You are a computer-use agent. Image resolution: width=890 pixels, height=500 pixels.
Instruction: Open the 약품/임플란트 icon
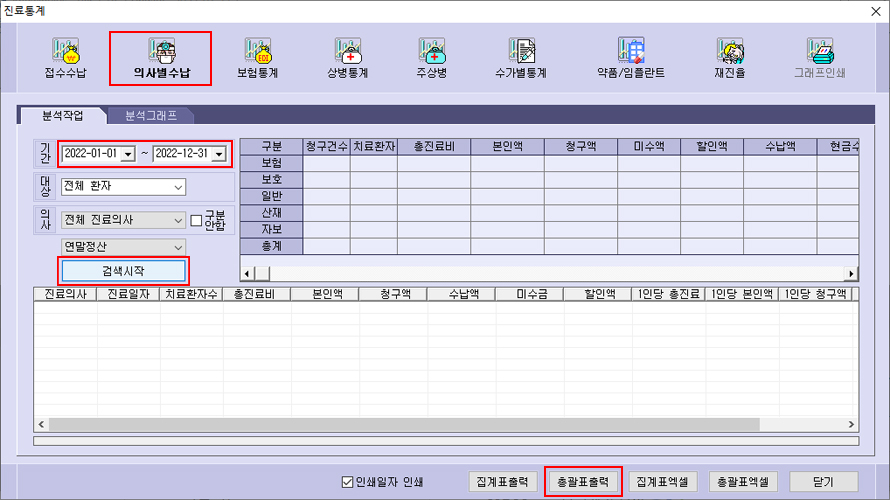click(630, 57)
